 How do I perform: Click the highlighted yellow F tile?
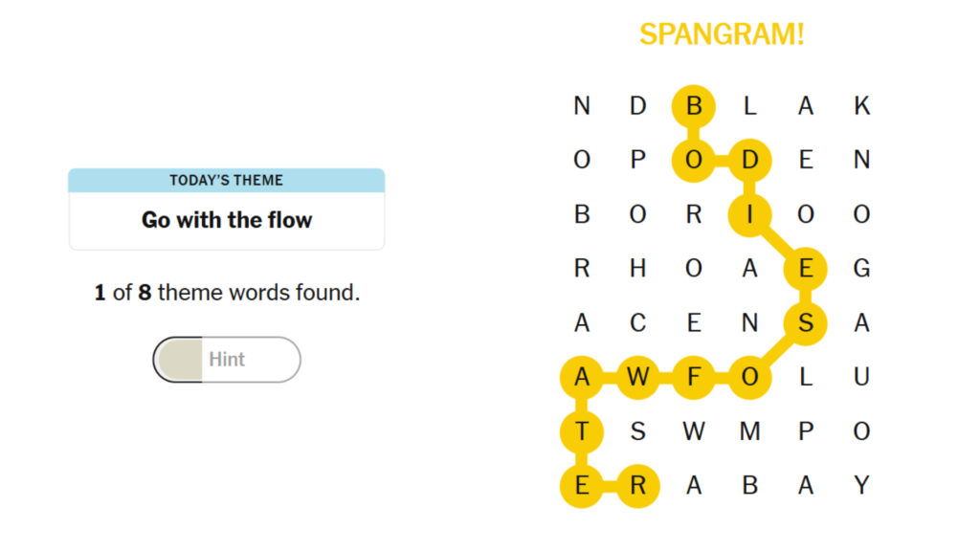(694, 378)
